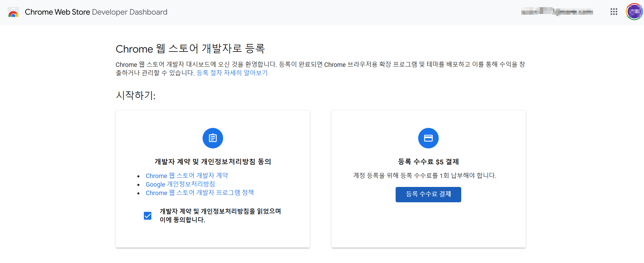The image size is (644, 263).
Task: Open 등록 절차 자세히 알아보기 link
Action: coord(232,73)
